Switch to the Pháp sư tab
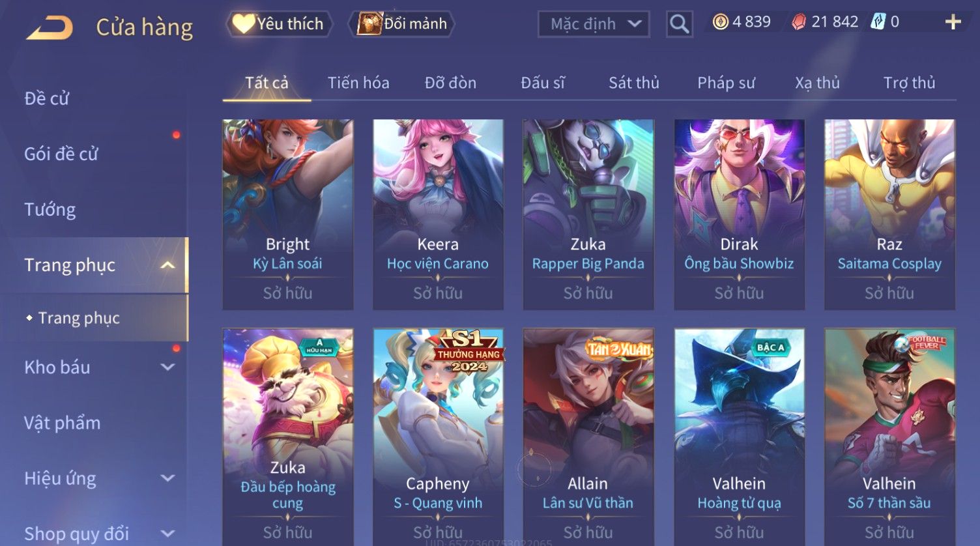The height and width of the screenshot is (546, 980). (726, 83)
